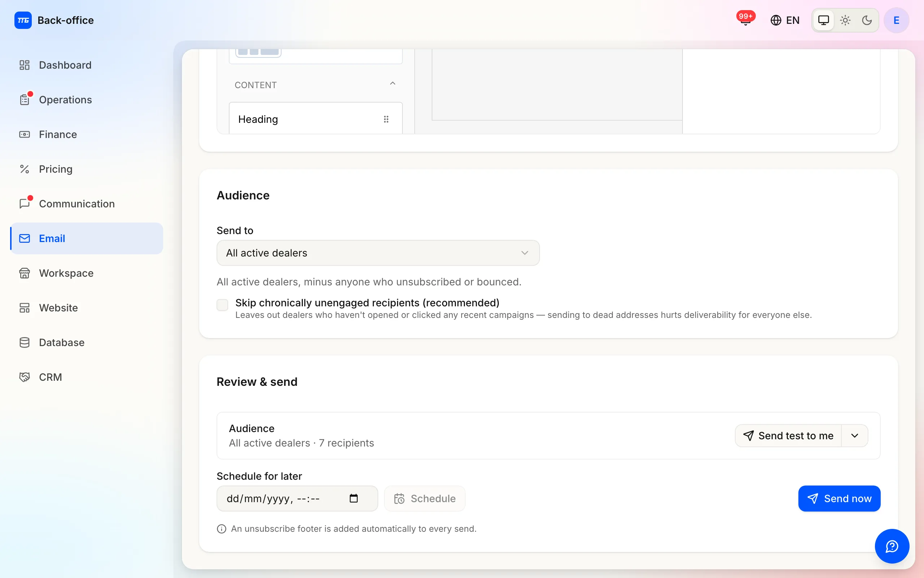Click the 'Review & send' heading
Viewport: 924px width, 578px height.
(257, 382)
